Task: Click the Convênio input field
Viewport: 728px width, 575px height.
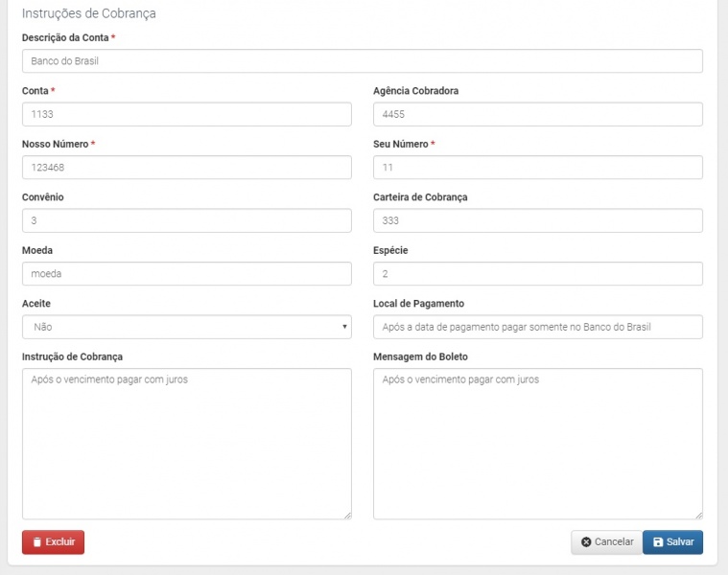Action: pos(187,220)
